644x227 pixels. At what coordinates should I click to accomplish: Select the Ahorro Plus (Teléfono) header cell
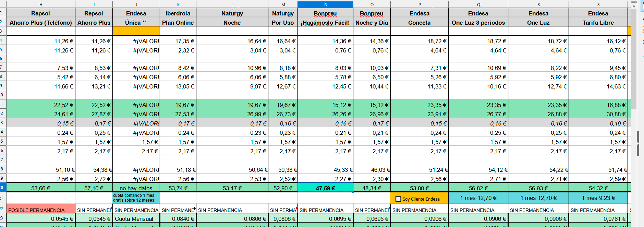pos(41,23)
